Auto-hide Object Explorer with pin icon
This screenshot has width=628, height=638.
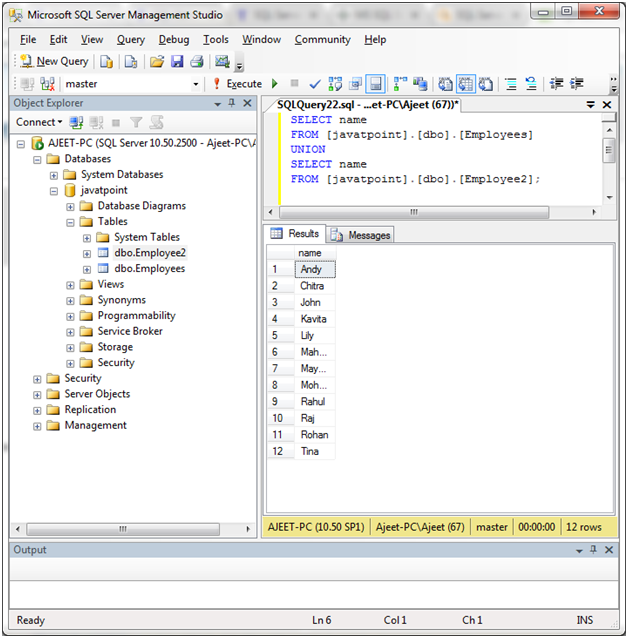pyautogui.click(x=232, y=103)
